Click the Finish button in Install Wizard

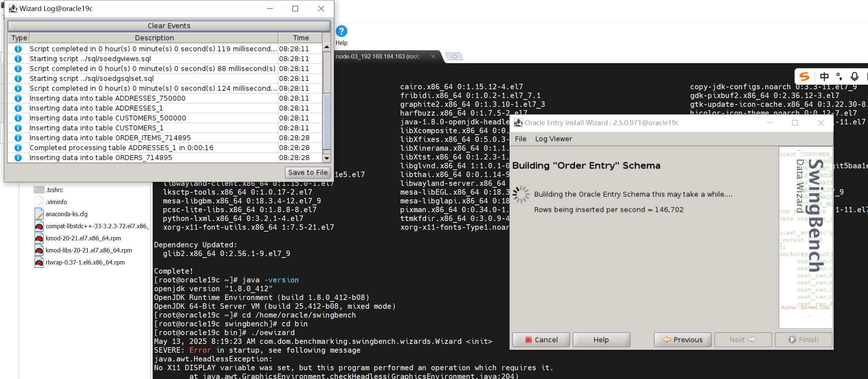(804, 339)
